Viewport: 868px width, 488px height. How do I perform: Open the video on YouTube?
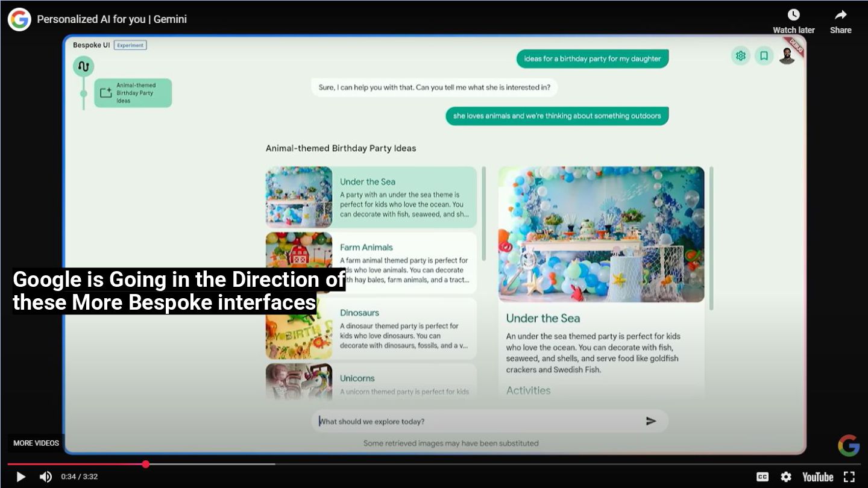818,477
